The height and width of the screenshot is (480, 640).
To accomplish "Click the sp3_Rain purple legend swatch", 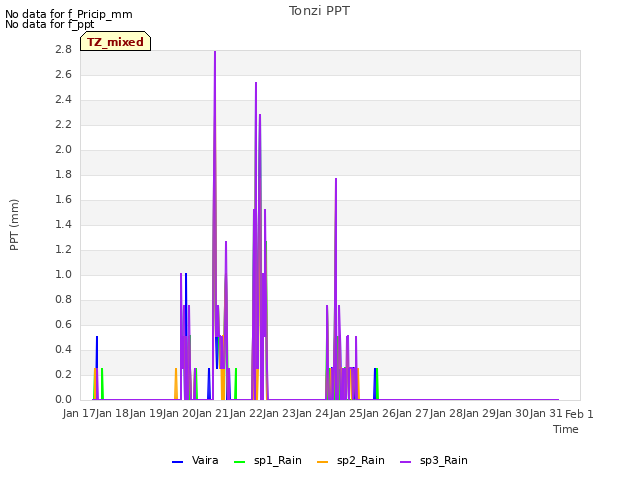I will click(x=405, y=462).
